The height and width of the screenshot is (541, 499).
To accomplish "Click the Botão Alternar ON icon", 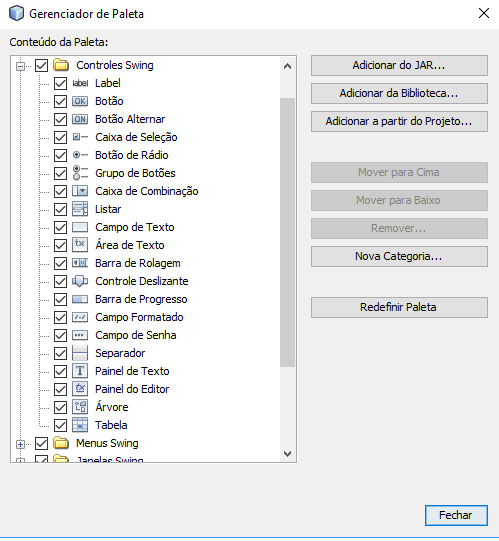I will (80, 119).
